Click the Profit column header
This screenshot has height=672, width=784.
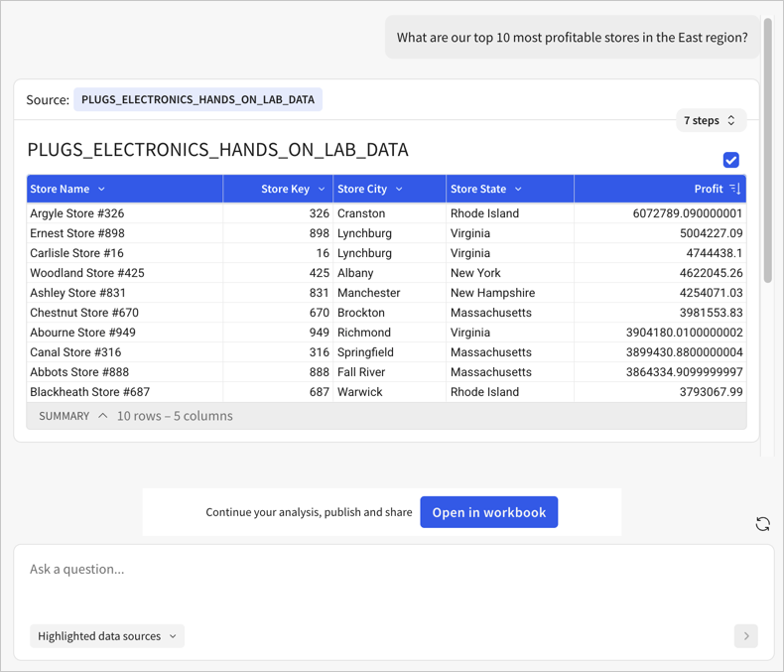pos(660,189)
